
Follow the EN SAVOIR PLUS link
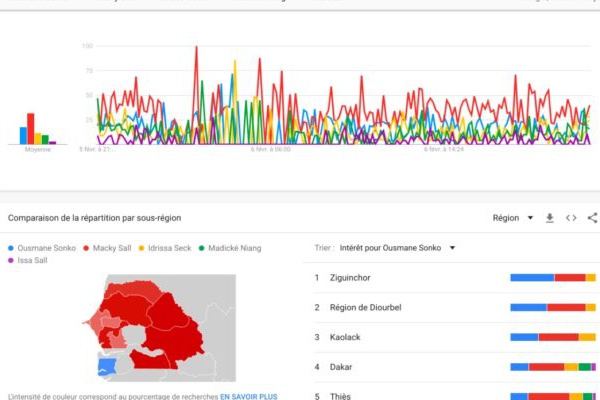point(248,396)
